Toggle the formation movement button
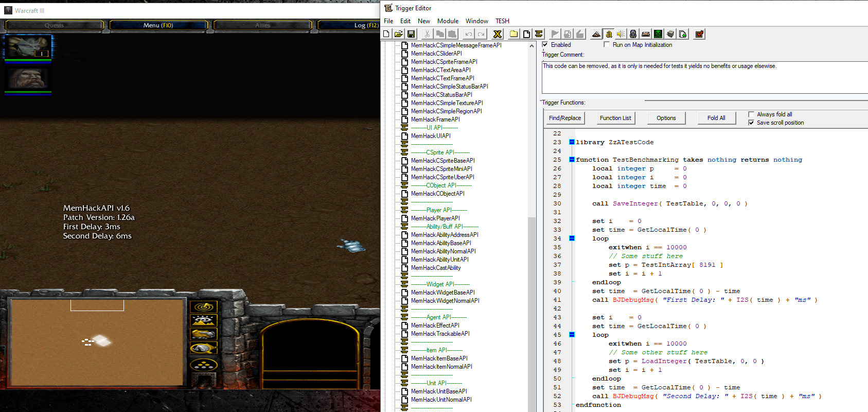Viewport: 868px width, 412px height. point(204,365)
